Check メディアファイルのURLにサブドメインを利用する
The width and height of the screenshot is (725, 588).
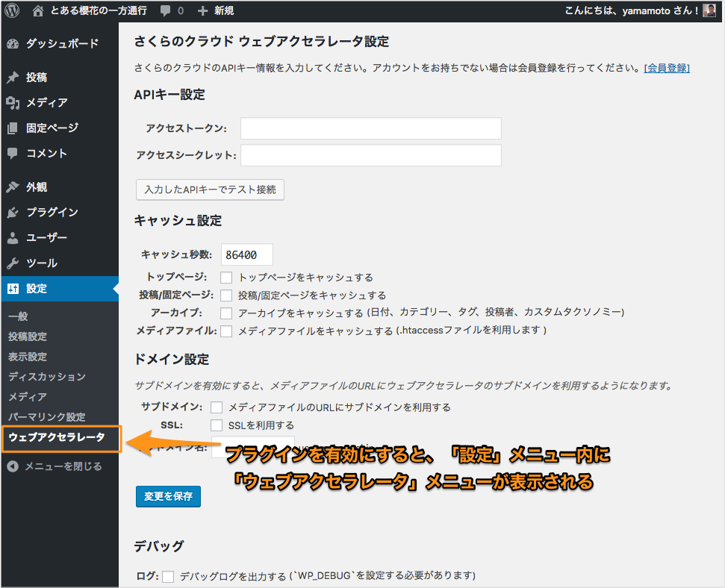pos(217,407)
